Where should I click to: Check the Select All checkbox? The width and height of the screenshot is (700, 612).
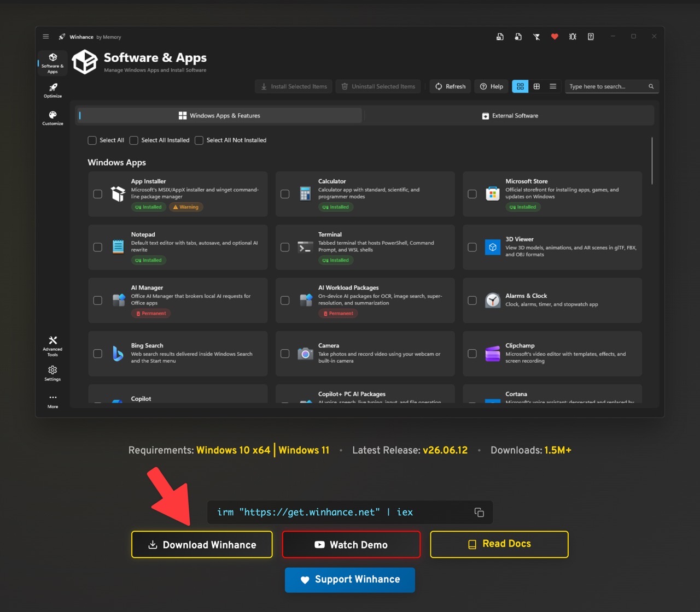point(92,140)
